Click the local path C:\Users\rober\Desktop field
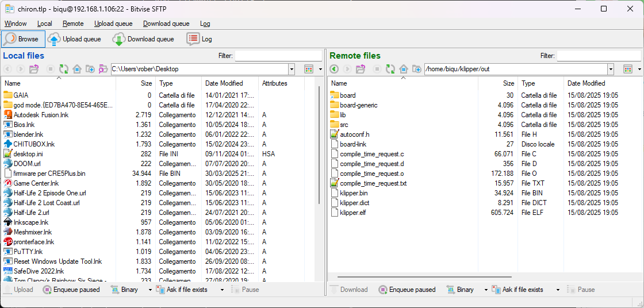This screenshot has height=308, width=644. tap(200, 69)
